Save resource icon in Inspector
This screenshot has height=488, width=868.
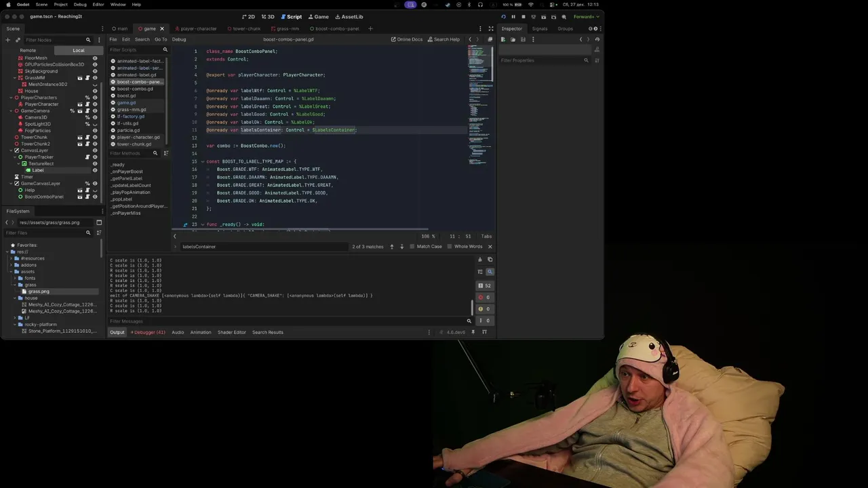point(523,39)
